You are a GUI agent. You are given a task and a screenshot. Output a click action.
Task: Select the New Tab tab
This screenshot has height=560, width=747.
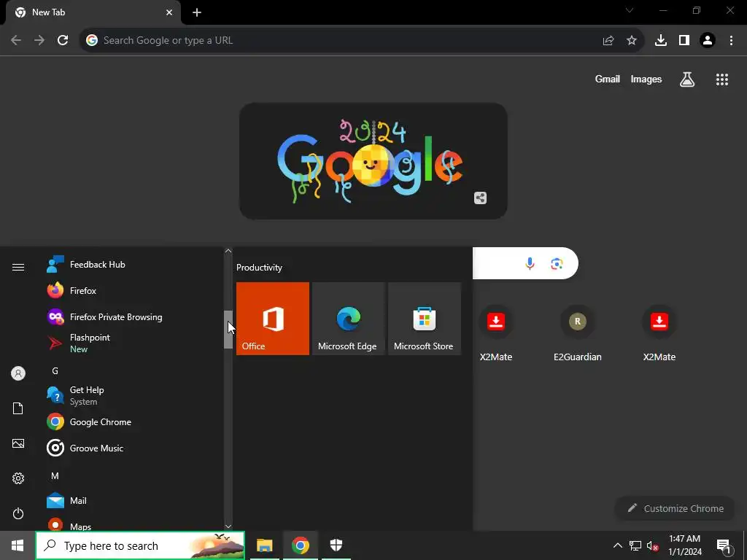pyautogui.click(x=93, y=12)
